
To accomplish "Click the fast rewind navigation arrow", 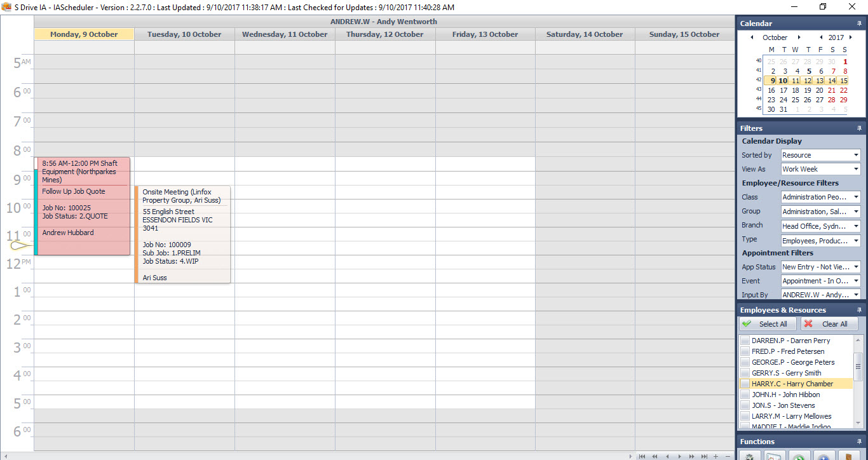I will click(654, 456).
